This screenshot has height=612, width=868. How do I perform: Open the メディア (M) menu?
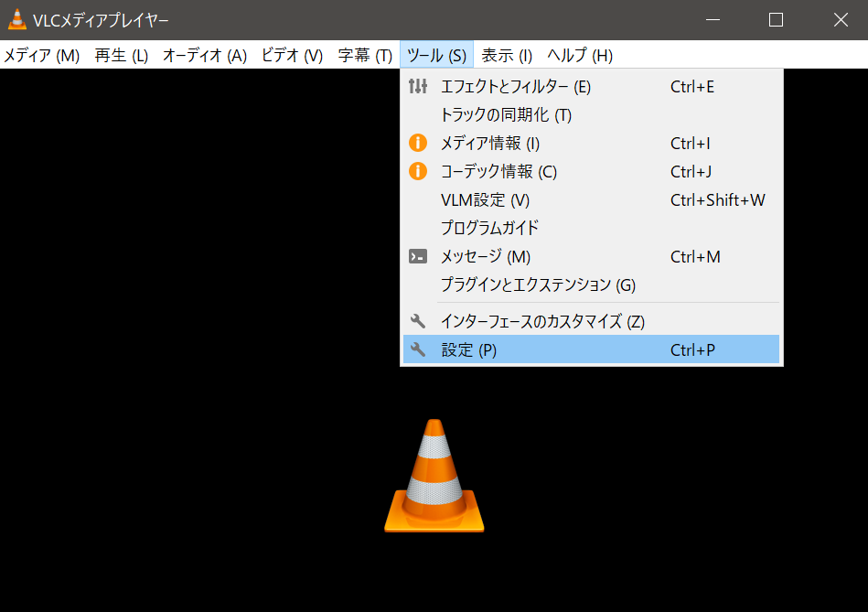pyautogui.click(x=42, y=56)
